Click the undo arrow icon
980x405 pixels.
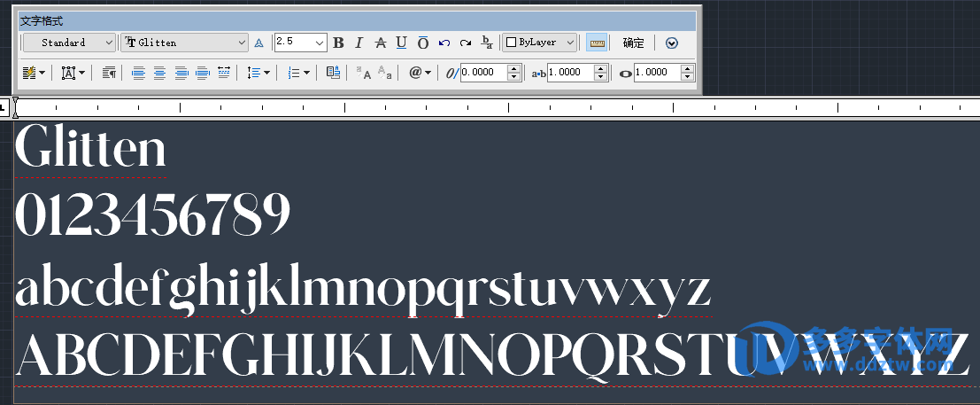pos(444,43)
